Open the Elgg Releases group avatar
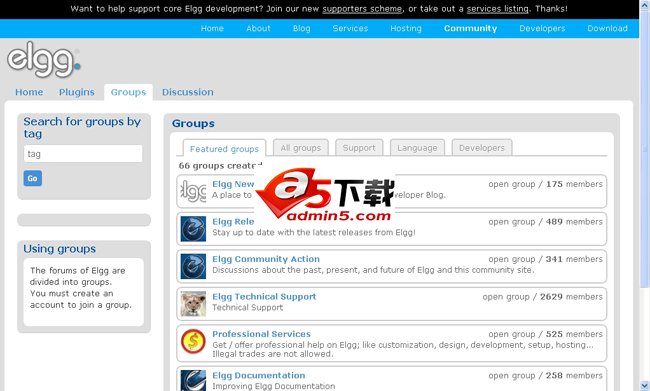The width and height of the screenshot is (650, 391). [193, 229]
